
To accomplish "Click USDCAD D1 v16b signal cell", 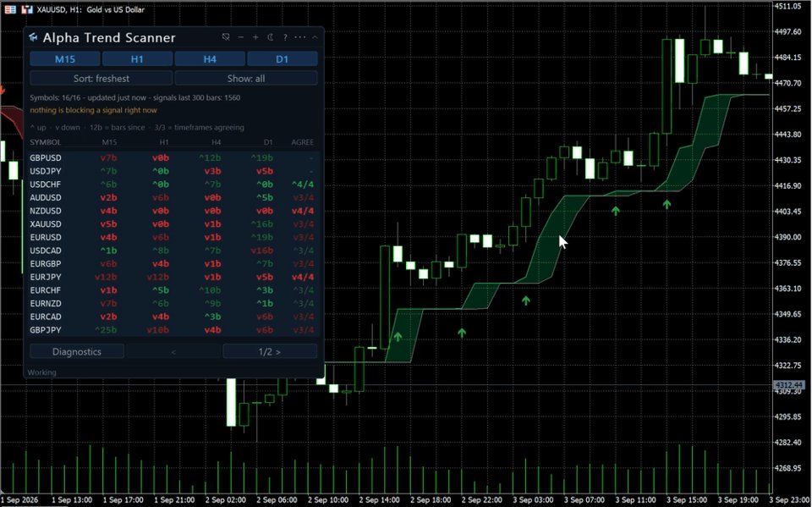I will pyautogui.click(x=262, y=251).
